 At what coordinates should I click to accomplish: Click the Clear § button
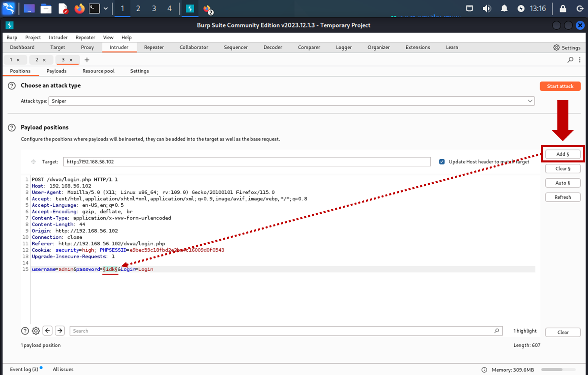point(563,169)
